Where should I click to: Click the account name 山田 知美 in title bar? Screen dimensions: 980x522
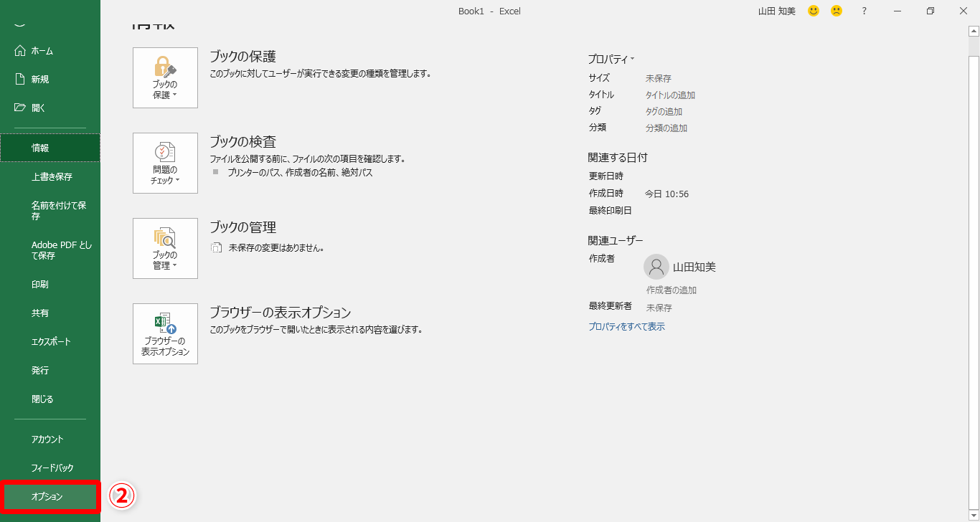777,11
